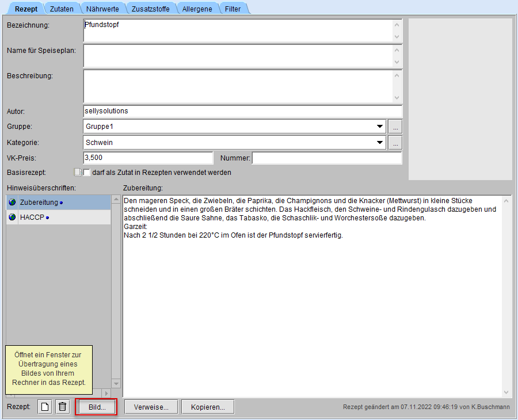Focus the empty Nummer input field

click(326, 158)
